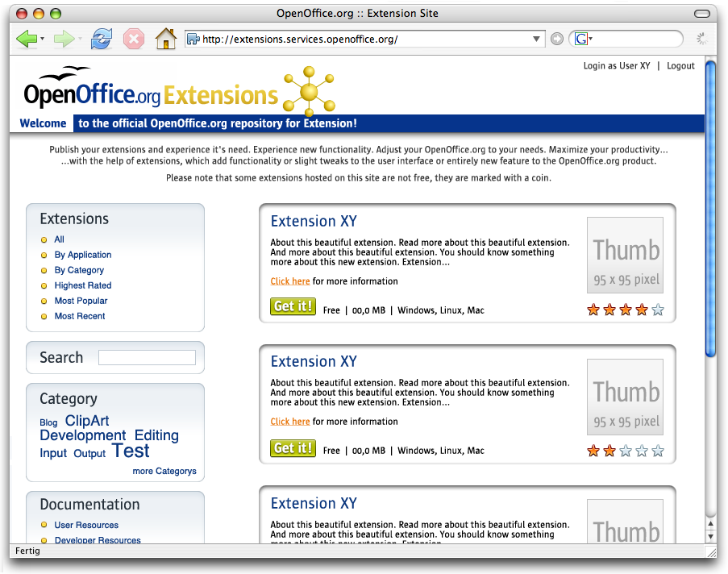The image size is (728, 574).
Task: Expand the Forward button history dropdown
Action: click(80, 40)
